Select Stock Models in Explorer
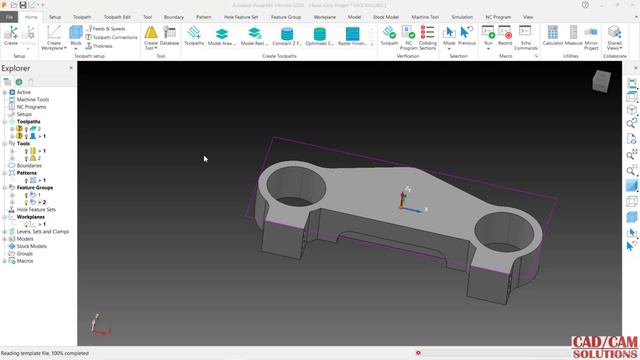640x360 pixels. (x=31, y=247)
